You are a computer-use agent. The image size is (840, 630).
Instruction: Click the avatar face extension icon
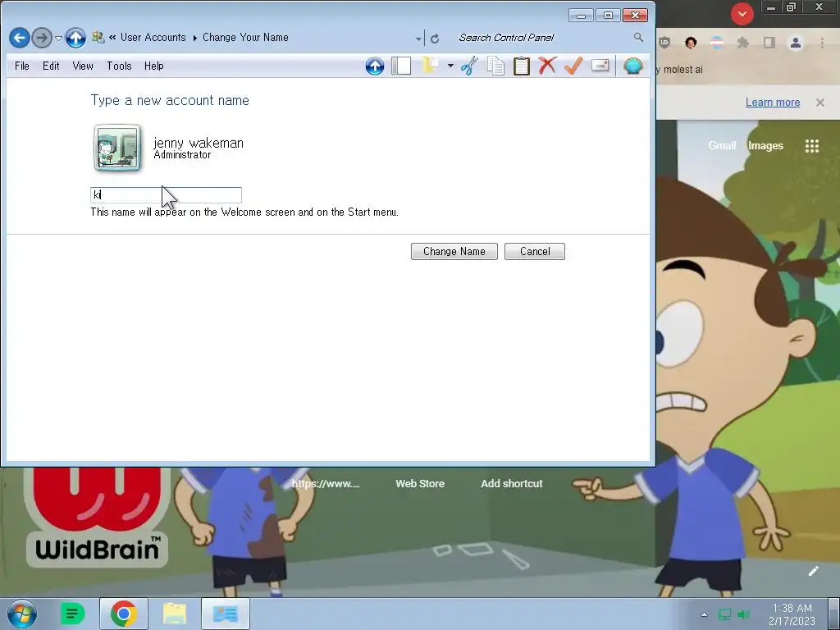[x=691, y=43]
